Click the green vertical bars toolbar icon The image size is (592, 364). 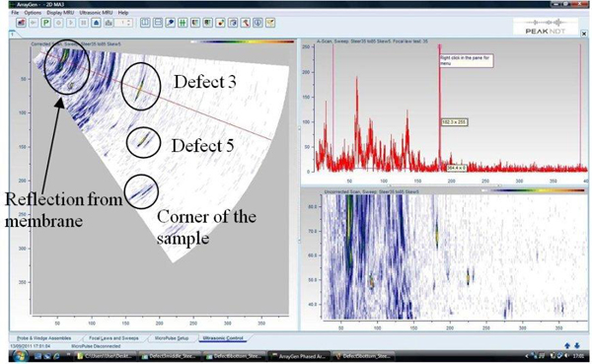click(x=183, y=23)
